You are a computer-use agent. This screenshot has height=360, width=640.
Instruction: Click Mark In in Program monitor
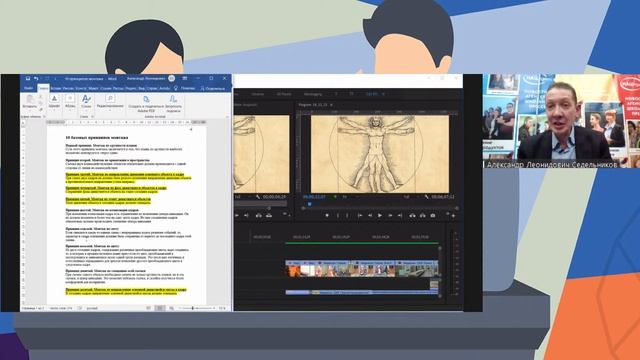[338, 216]
